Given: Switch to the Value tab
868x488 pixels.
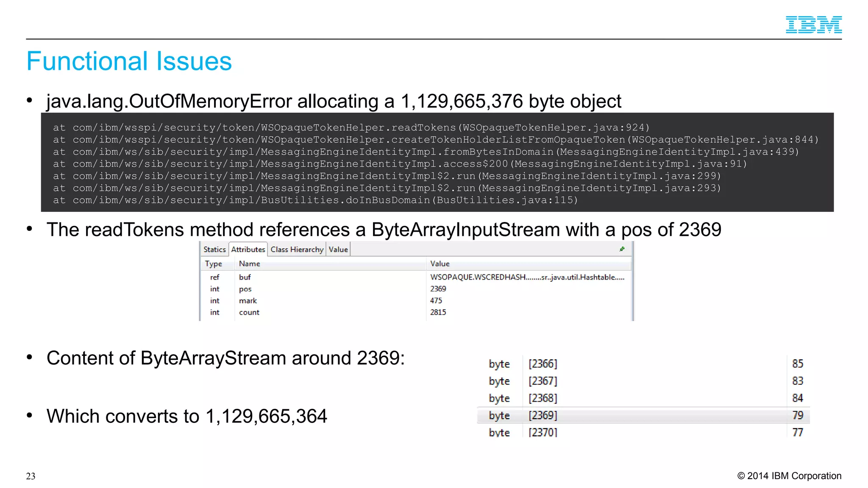Looking at the screenshot, I should point(338,250).
